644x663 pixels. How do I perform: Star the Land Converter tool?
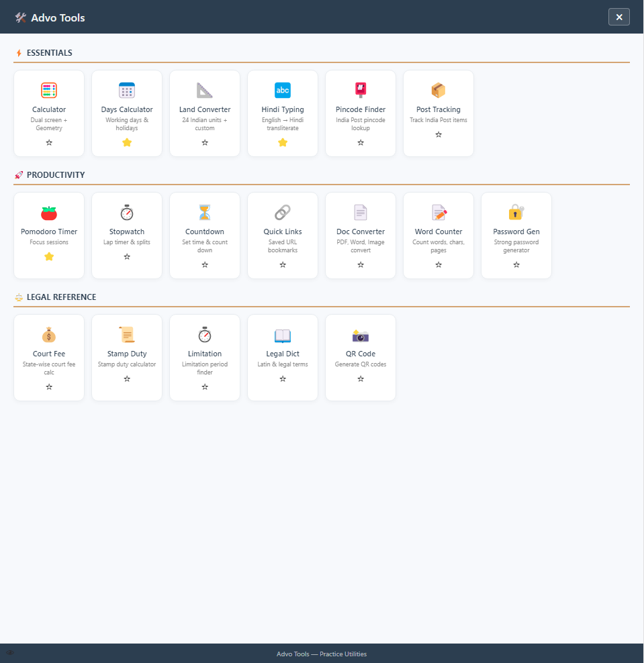pos(205,143)
